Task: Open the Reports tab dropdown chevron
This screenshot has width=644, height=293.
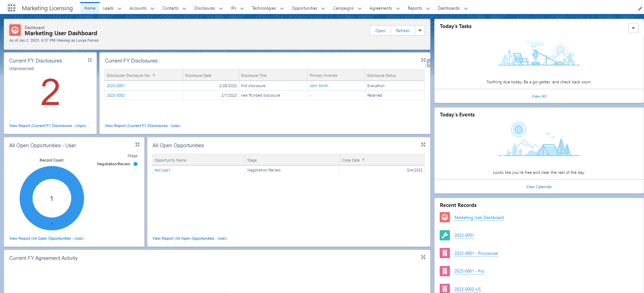Action: (428, 9)
